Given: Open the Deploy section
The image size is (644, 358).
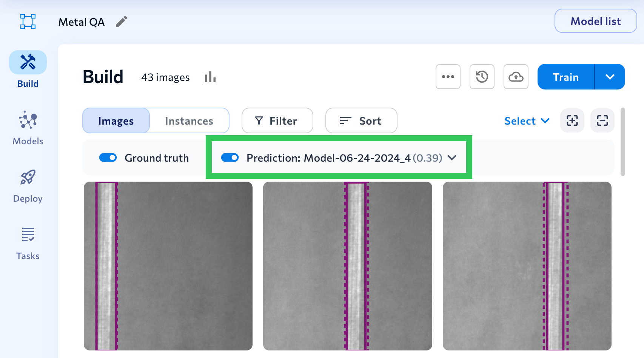Looking at the screenshot, I should [x=28, y=186].
